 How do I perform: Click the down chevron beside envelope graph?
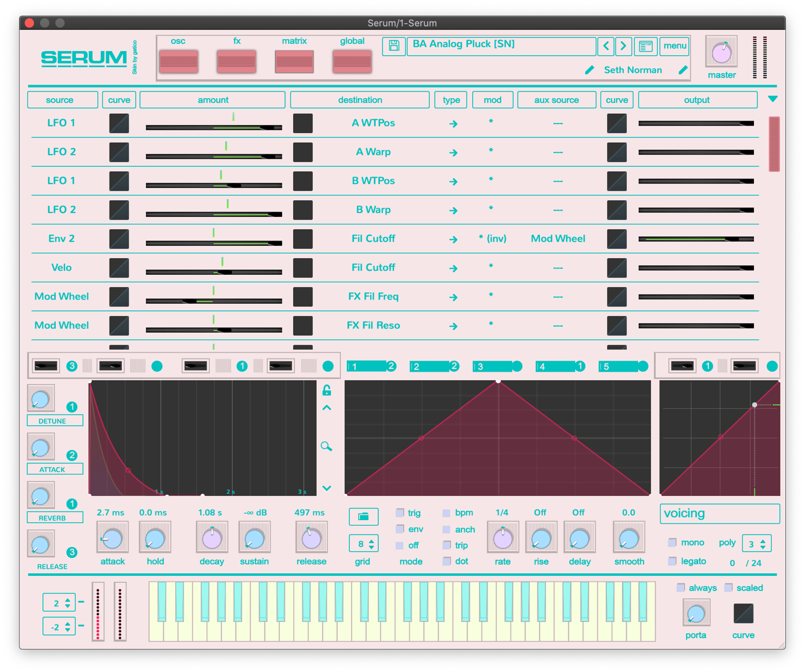click(327, 488)
